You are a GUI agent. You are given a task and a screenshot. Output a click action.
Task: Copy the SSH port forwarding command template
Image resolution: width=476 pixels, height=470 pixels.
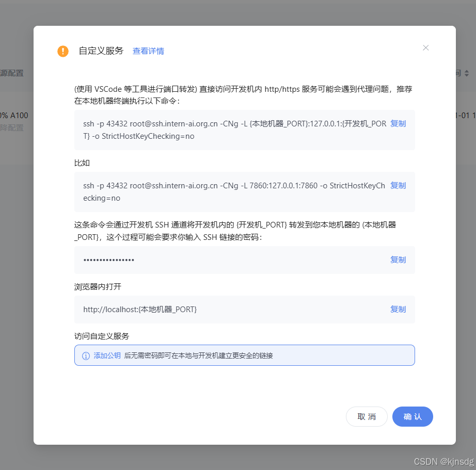click(398, 123)
